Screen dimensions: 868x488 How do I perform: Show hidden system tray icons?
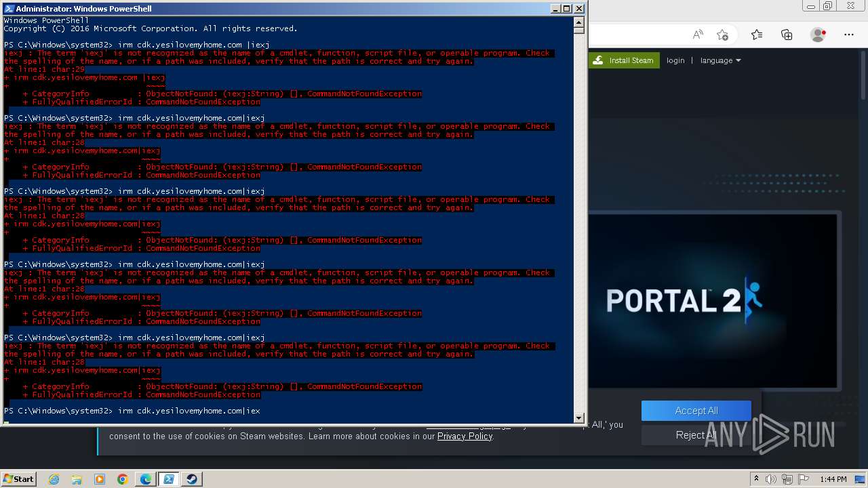point(757,479)
